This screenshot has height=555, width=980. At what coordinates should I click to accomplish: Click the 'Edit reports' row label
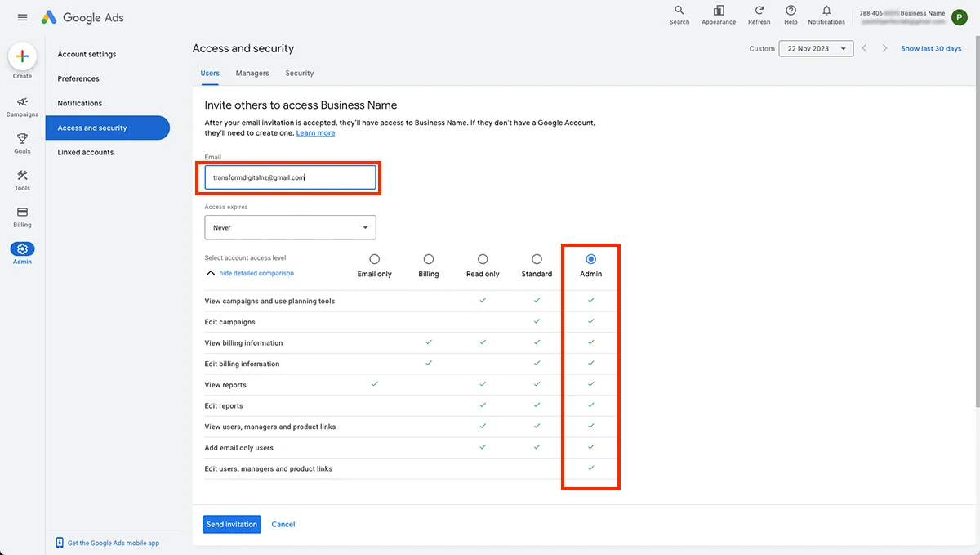(x=224, y=405)
